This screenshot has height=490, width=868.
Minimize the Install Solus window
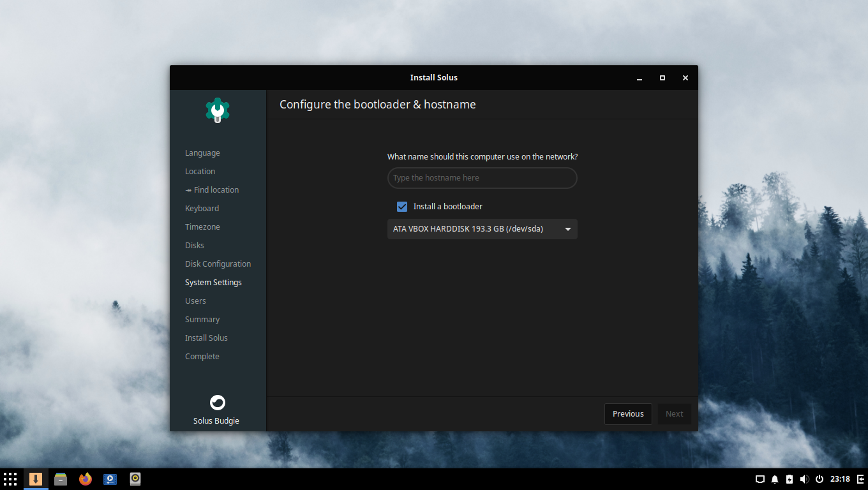pyautogui.click(x=640, y=78)
